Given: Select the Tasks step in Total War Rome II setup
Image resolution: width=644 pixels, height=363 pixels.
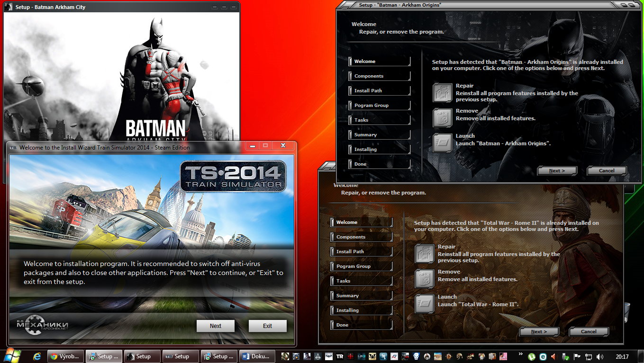Looking at the screenshot, I should pyautogui.click(x=361, y=281).
